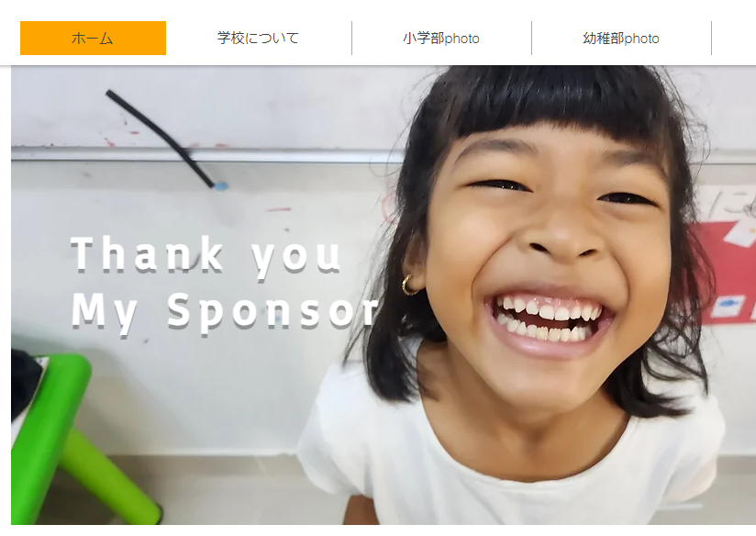Go to the 学校について page
The image size is (756, 536).
259,39
